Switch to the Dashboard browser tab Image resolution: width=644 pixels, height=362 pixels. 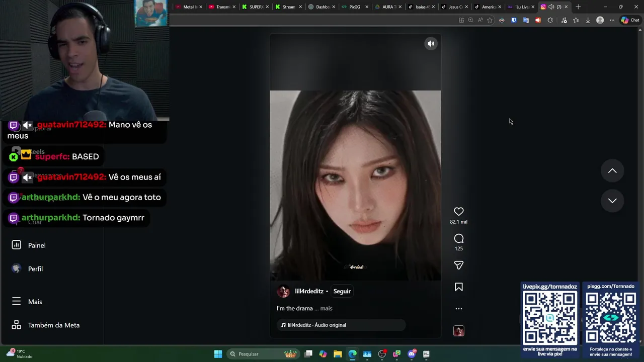click(322, 7)
